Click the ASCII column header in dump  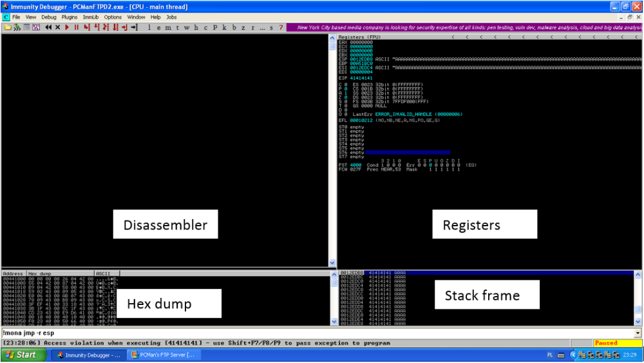[x=107, y=273]
